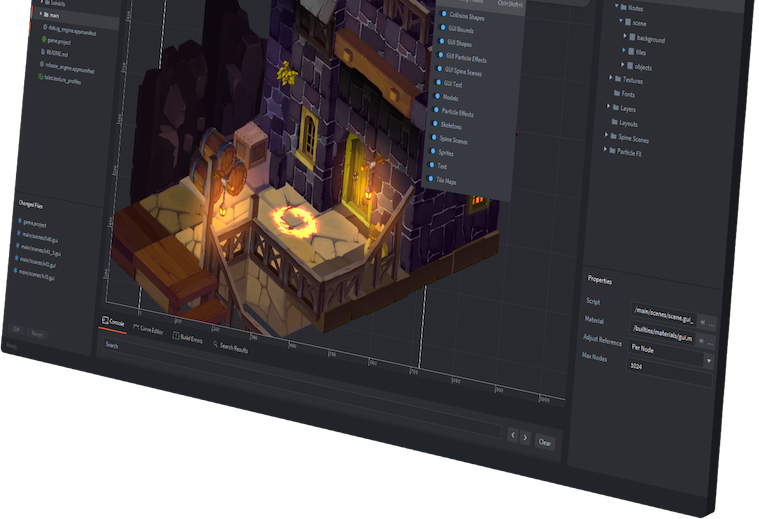Collapse the scene node in the outline
The height and width of the screenshot is (519, 759).
click(621, 20)
